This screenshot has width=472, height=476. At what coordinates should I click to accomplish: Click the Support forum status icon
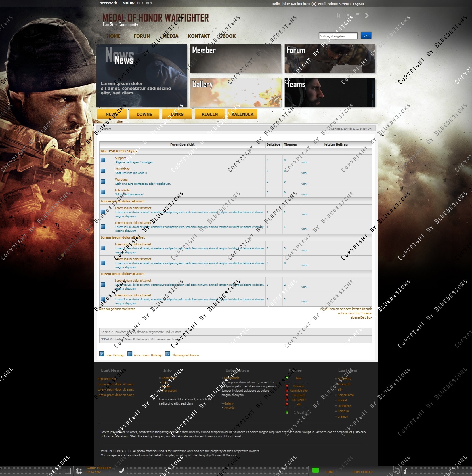tap(103, 160)
